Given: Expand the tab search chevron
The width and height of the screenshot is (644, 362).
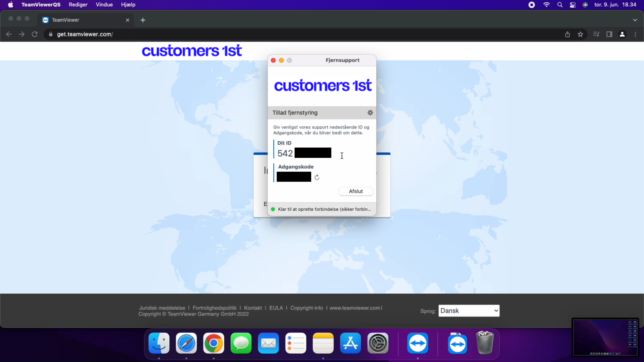Looking at the screenshot, I should [x=635, y=20].
